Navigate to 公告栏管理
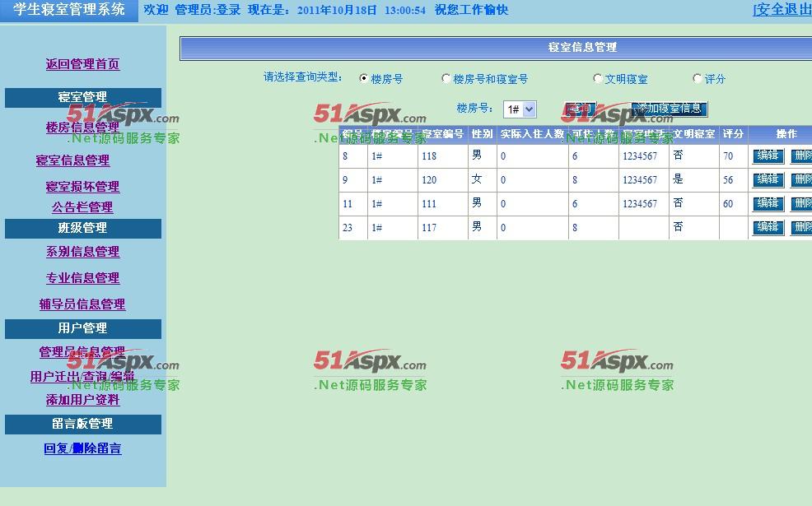The height and width of the screenshot is (506, 812). tap(82, 207)
